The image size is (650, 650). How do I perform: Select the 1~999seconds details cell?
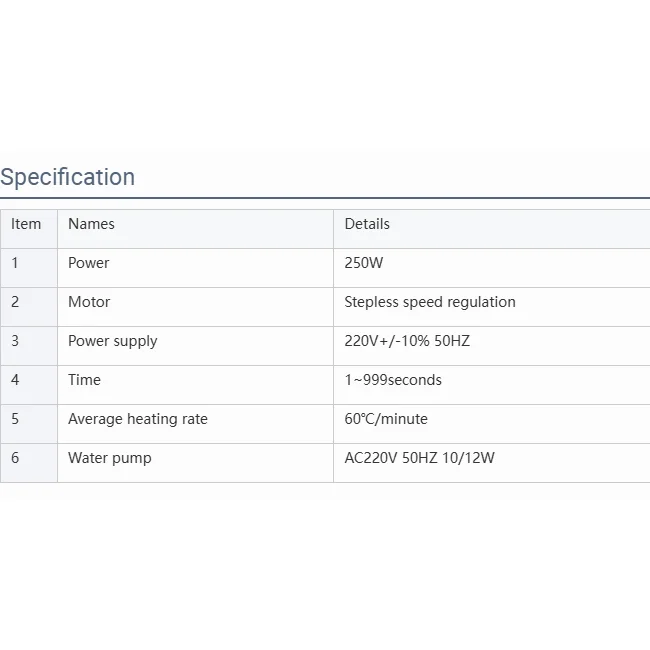pos(393,380)
